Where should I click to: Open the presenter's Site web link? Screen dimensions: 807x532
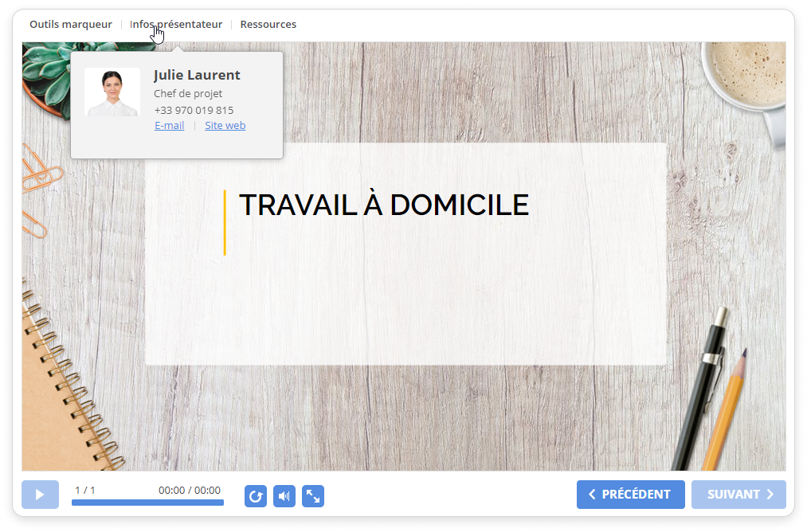[225, 126]
